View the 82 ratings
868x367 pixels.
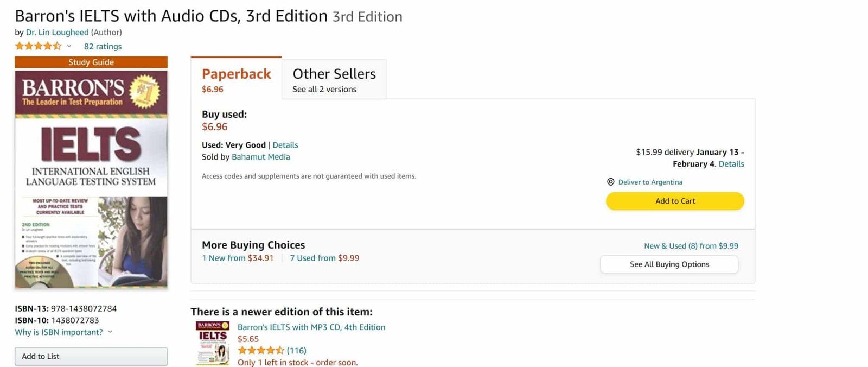coord(102,46)
